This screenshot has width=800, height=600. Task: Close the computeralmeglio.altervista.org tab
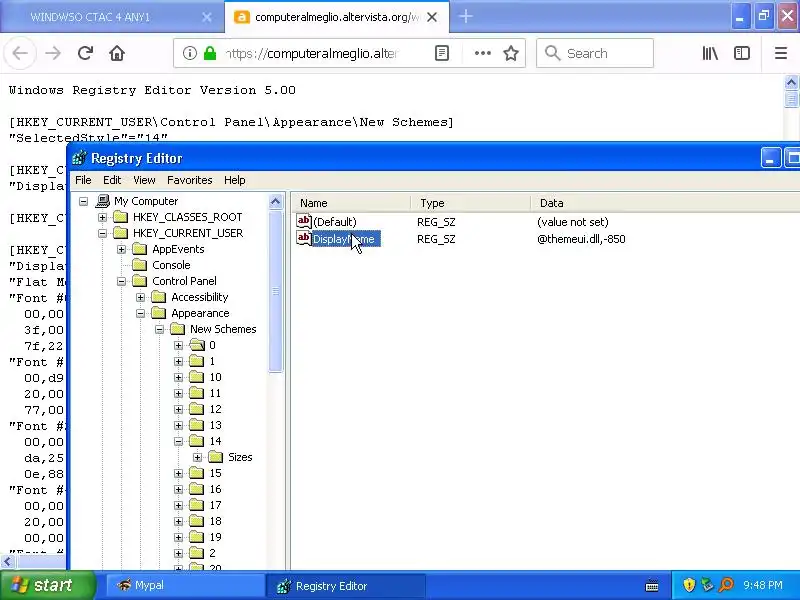click(x=432, y=17)
